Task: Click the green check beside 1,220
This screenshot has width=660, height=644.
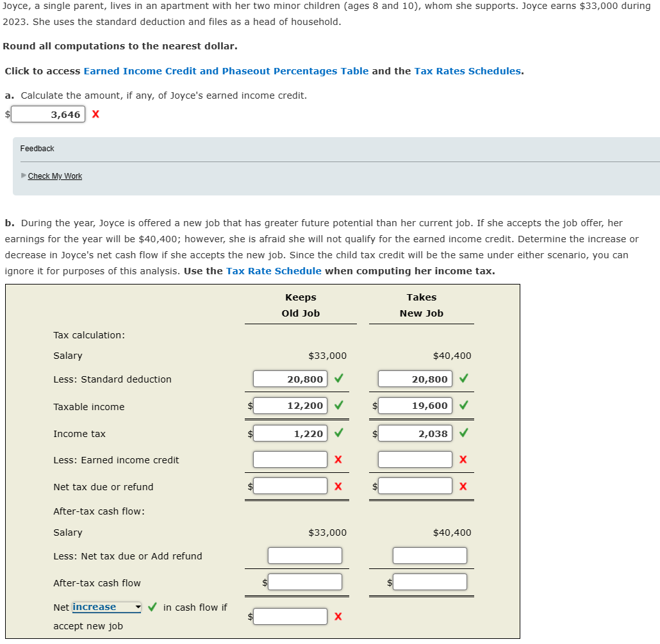Action: (x=338, y=433)
